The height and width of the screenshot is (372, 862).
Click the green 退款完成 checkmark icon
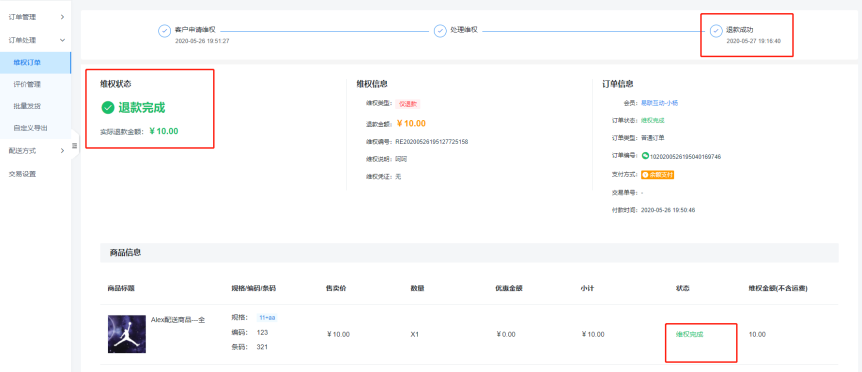(x=108, y=108)
